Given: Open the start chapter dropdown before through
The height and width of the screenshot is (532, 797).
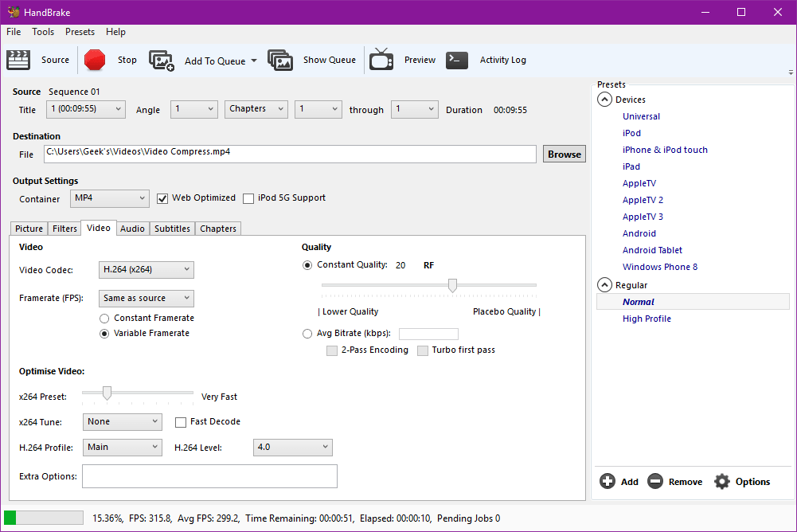Looking at the screenshot, I should pos(318,109).
